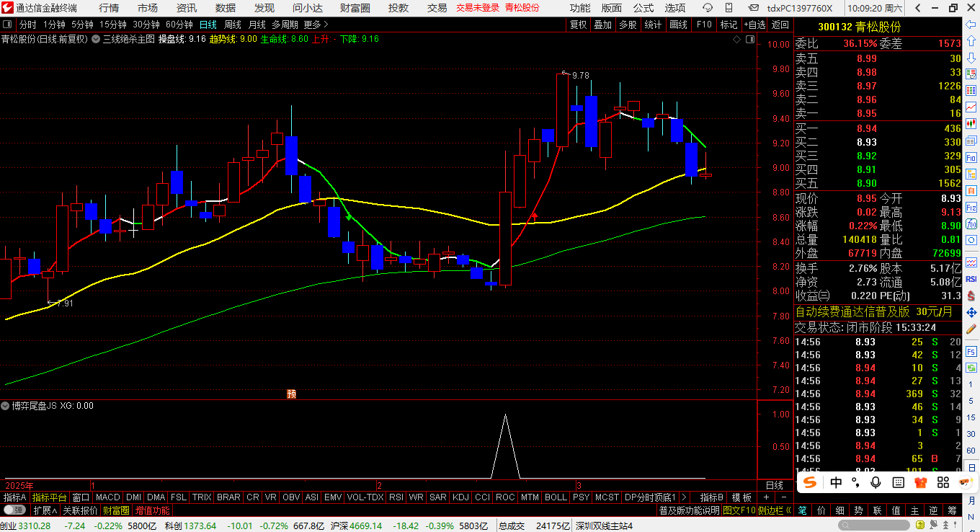
Task: Click the back chevron in title bar
Action: point(918,8)
